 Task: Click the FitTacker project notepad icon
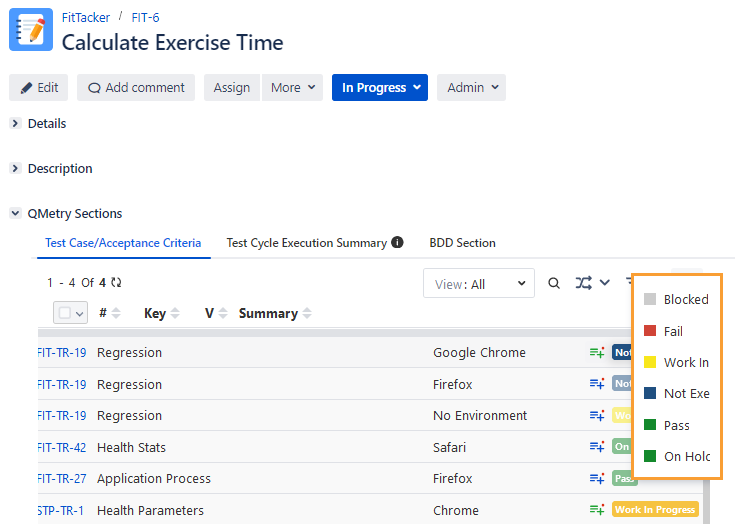pyautogui.click(x=31, y=29)
